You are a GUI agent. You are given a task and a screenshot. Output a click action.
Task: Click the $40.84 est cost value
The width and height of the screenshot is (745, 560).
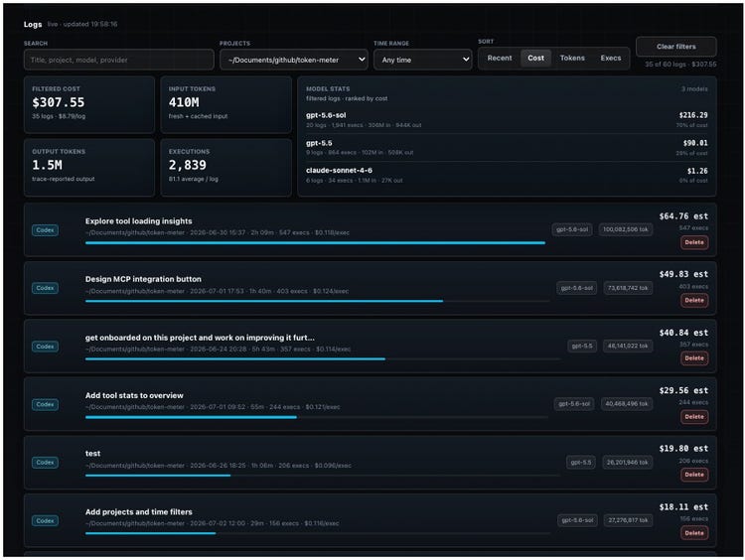point(683,333)
